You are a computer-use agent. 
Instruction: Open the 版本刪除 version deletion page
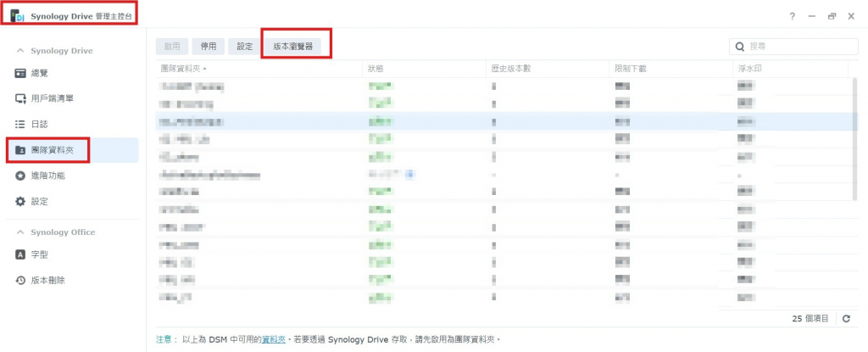(73, 281)
